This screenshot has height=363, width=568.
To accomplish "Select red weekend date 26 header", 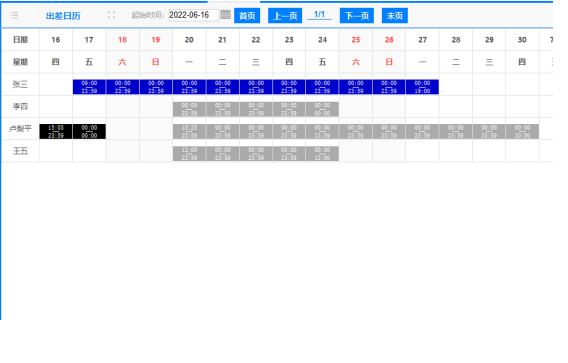I will [389, 40].
